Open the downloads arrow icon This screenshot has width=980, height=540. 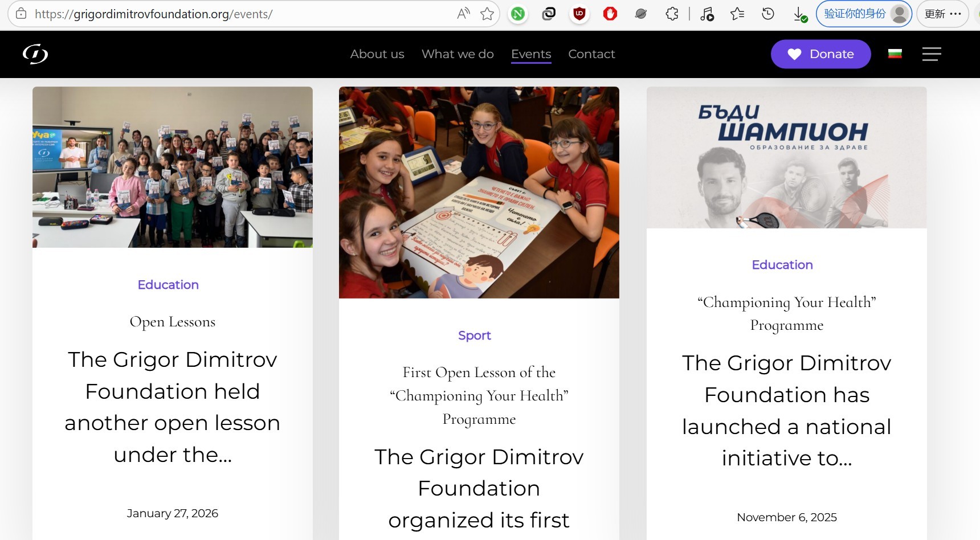point(800,14)
